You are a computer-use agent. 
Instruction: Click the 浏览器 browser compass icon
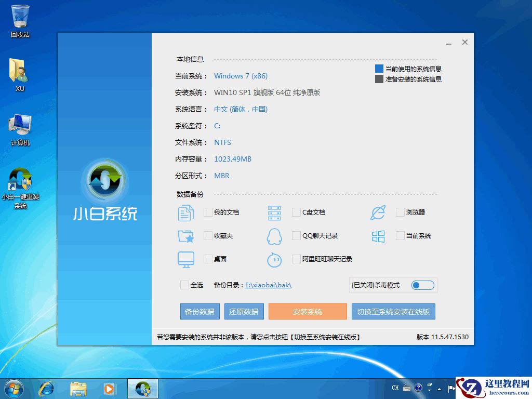377,212
